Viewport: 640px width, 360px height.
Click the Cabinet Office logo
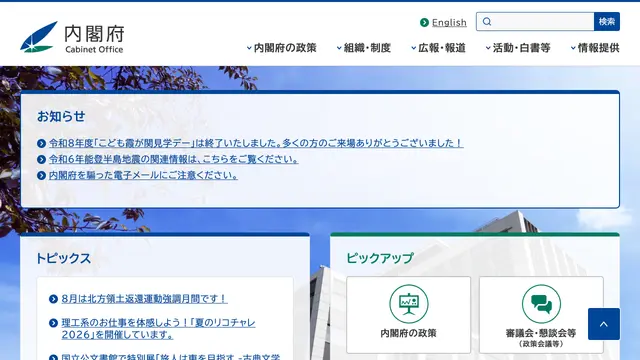point(72,38)
